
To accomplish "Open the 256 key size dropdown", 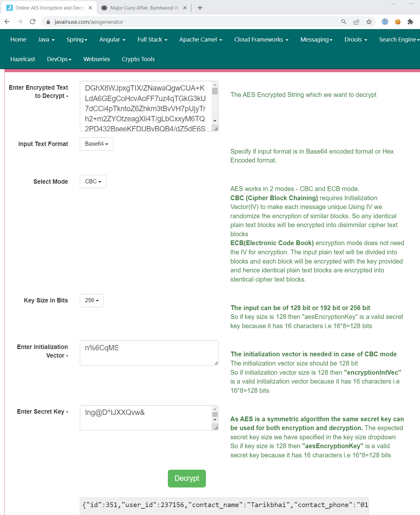I will click(x=92, y=301).
